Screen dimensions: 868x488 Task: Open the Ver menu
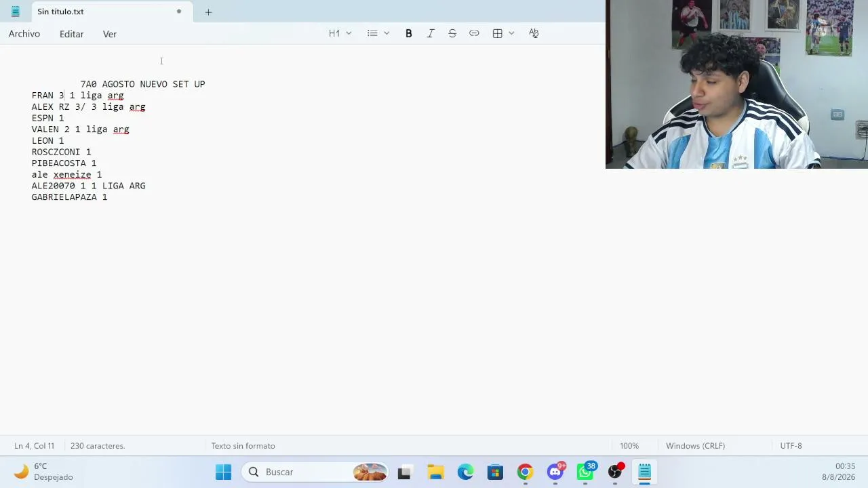pyautogui.click(x=110, y=34)
